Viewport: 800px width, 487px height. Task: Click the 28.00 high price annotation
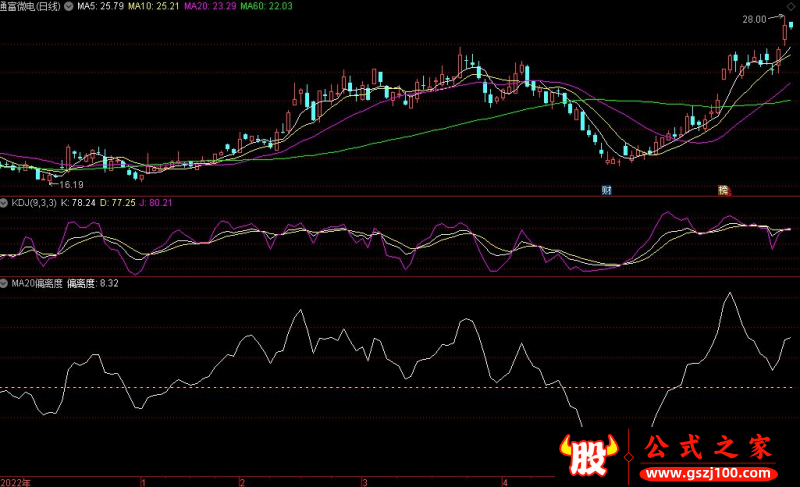click(753, 19)
